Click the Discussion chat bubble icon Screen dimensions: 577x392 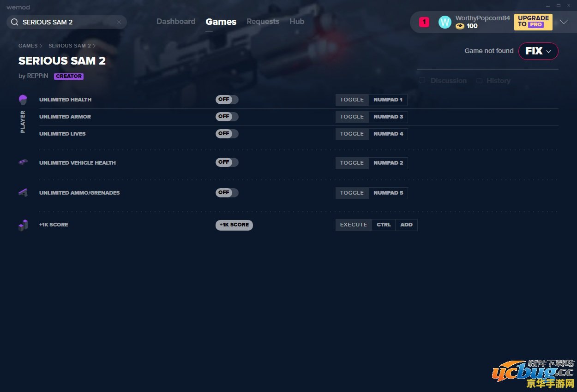pyautogui.click(x=422, y=81)
